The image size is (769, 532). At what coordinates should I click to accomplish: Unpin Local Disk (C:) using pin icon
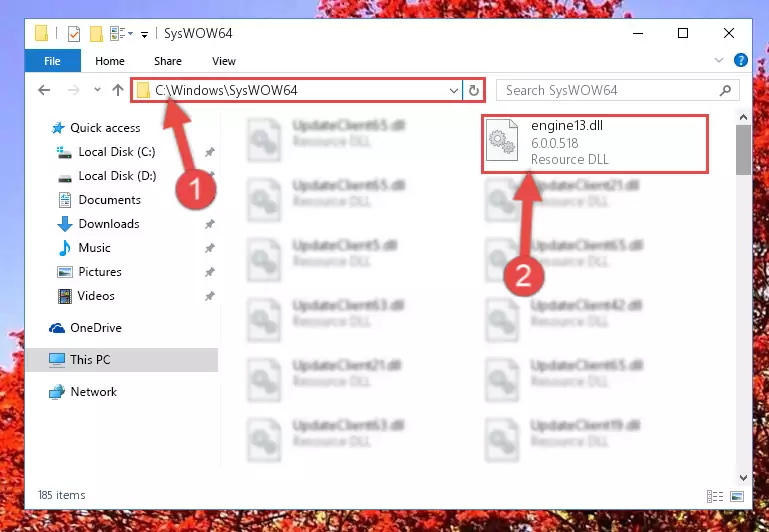209,152
